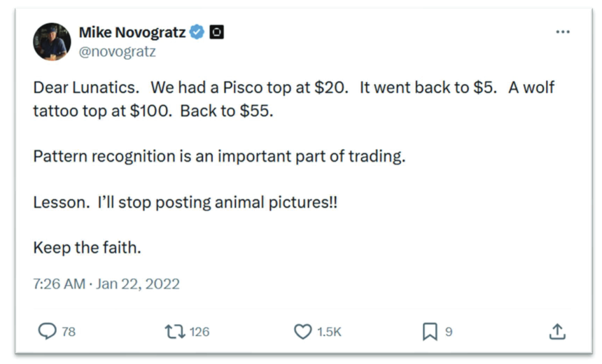The image size is (602, 364).
Task: Open the three-dot more options menu
Action: pyautogui.click(x=563, y=32)
